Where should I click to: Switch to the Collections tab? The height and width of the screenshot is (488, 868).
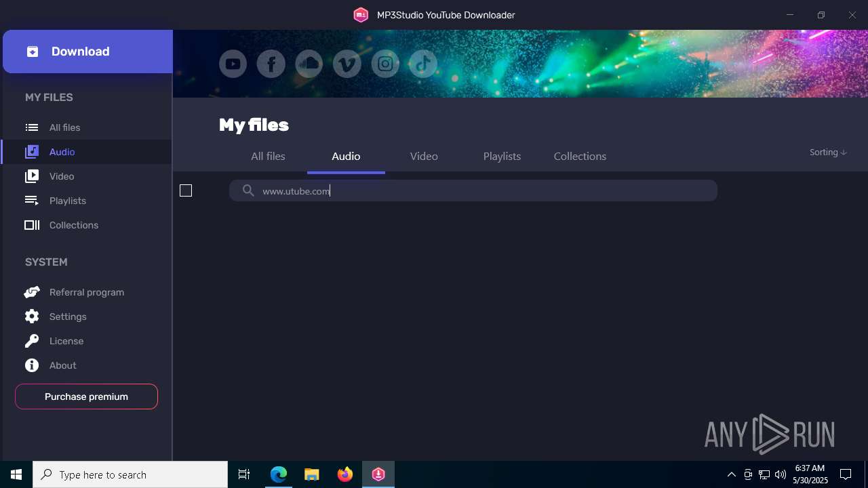[x=580, y=157]
